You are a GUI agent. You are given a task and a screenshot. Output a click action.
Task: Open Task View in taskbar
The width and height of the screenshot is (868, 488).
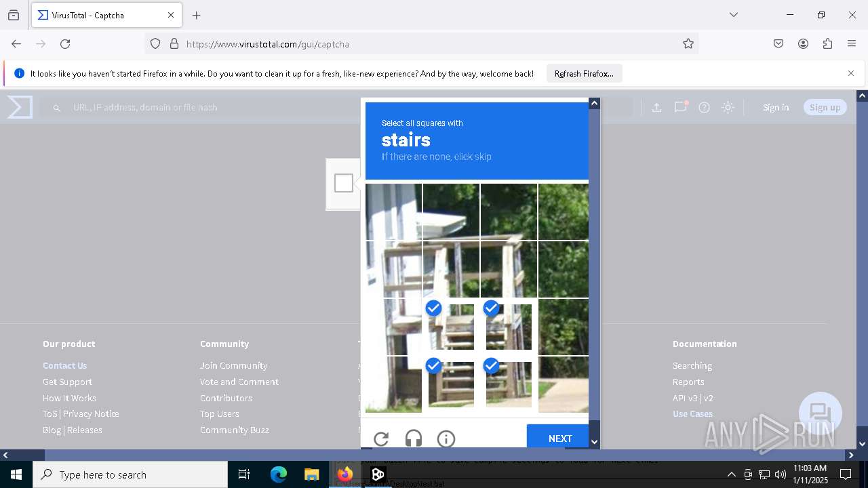pos(244,474)
